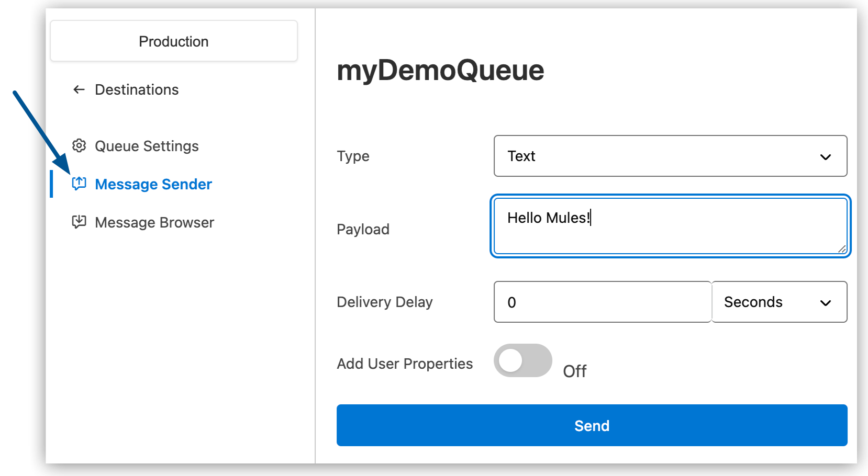
Task: Click the Queue Settings gear icon
Action: tap(79, 146)
